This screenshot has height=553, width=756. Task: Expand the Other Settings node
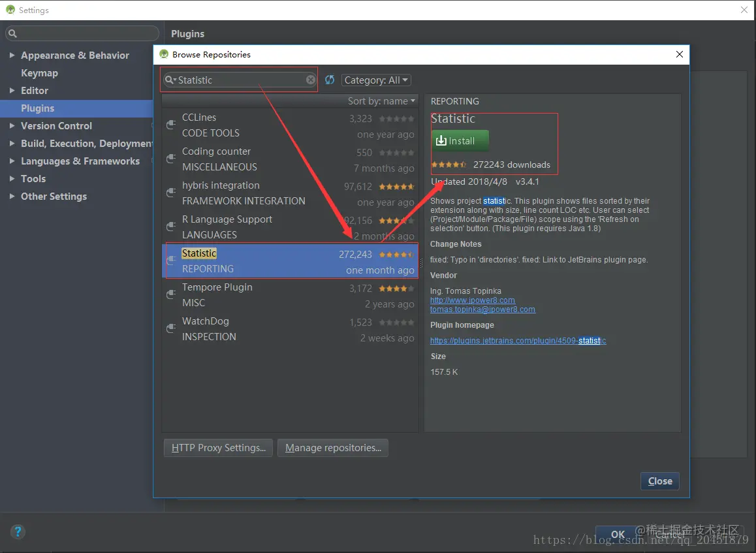pos(12,196)
